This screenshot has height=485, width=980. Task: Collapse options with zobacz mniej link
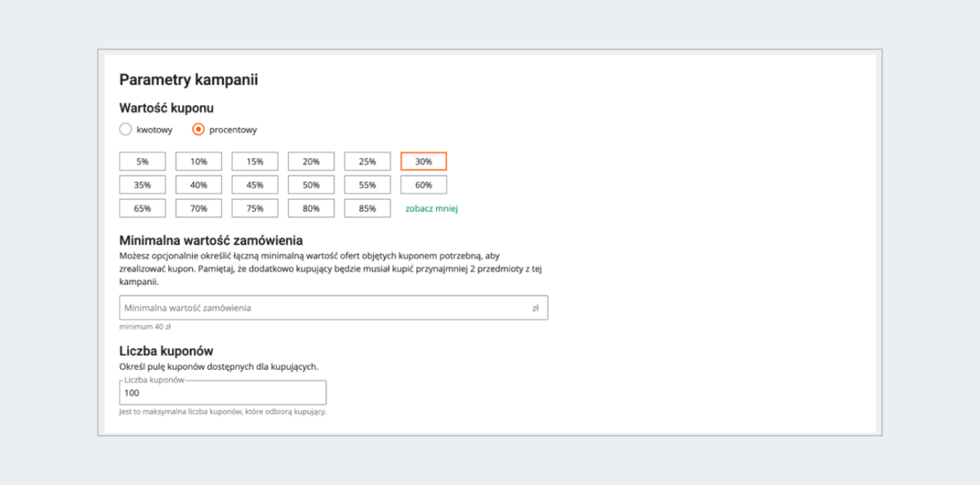431,208
